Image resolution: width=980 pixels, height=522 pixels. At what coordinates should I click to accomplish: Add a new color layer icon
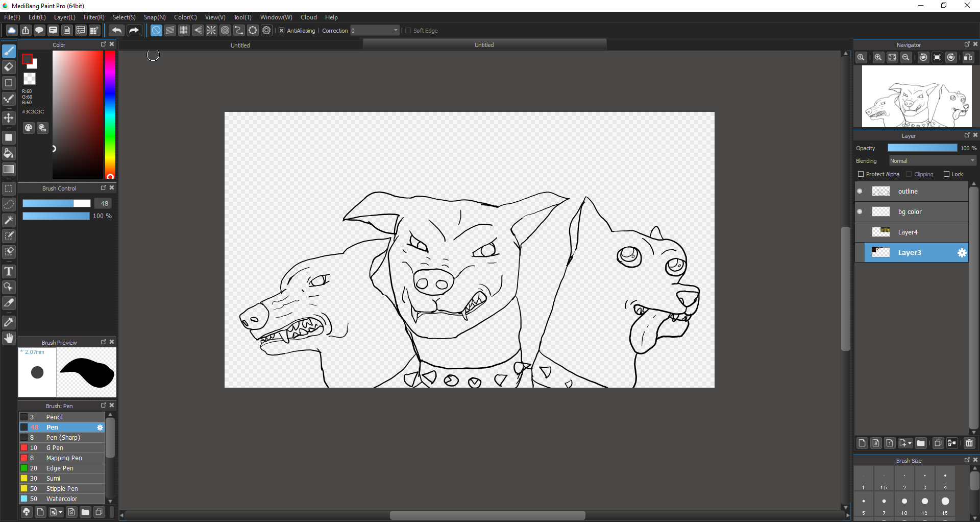(x=862, y=443)
